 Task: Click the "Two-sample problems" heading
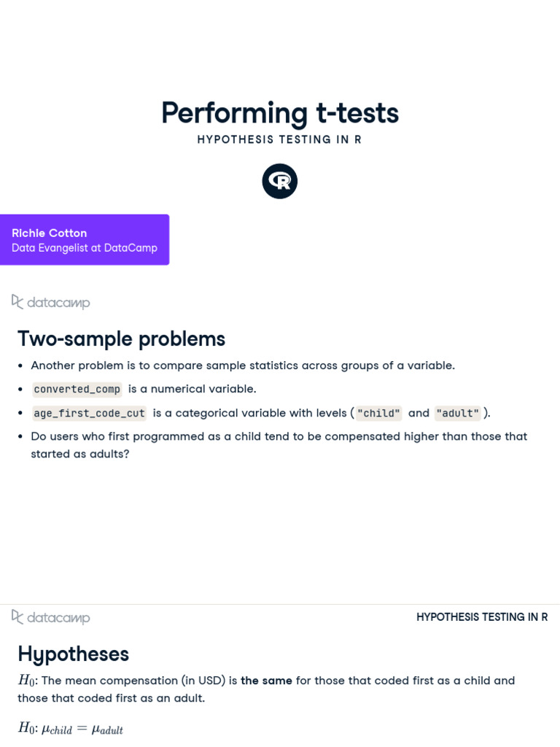coord(121,338)
